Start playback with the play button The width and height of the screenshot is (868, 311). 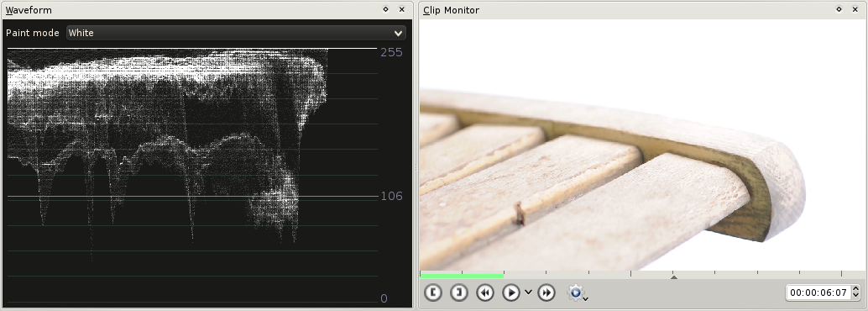pyautogui.click(x=511, y=293)
